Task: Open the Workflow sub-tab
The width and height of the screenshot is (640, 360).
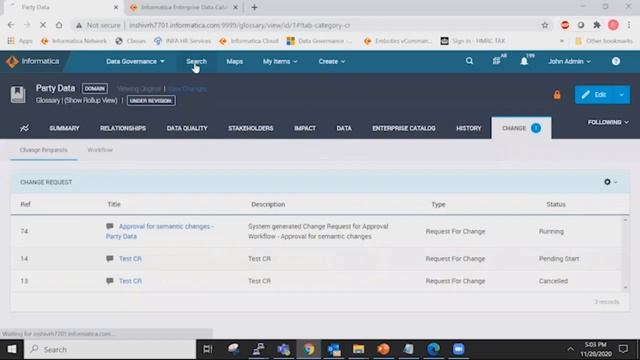Action: coord(100,150)
